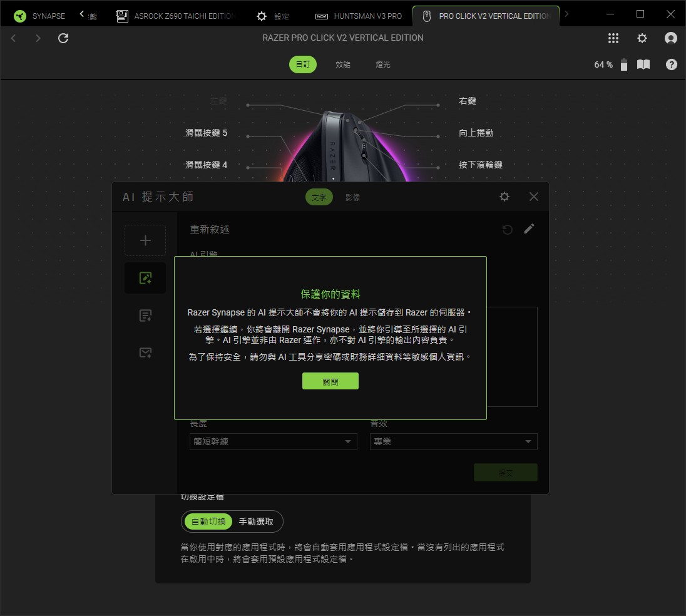Open AI 提示大師 settings gear
Screen dimensions: 686x616
[x=504, y=197]
